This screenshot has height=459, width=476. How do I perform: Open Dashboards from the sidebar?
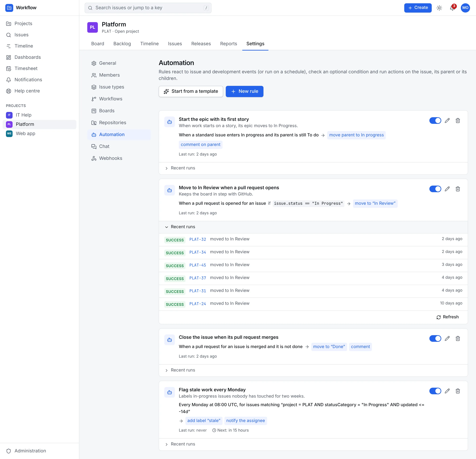(x=39, y=57)
